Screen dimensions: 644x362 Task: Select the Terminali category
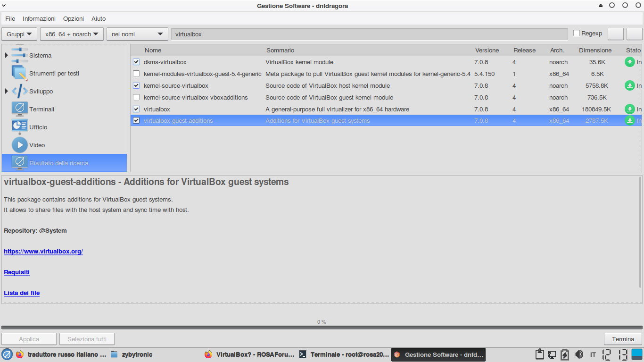pos(65,109)
